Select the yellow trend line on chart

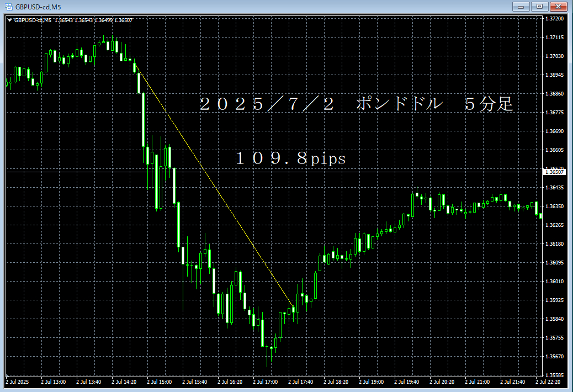215,186
